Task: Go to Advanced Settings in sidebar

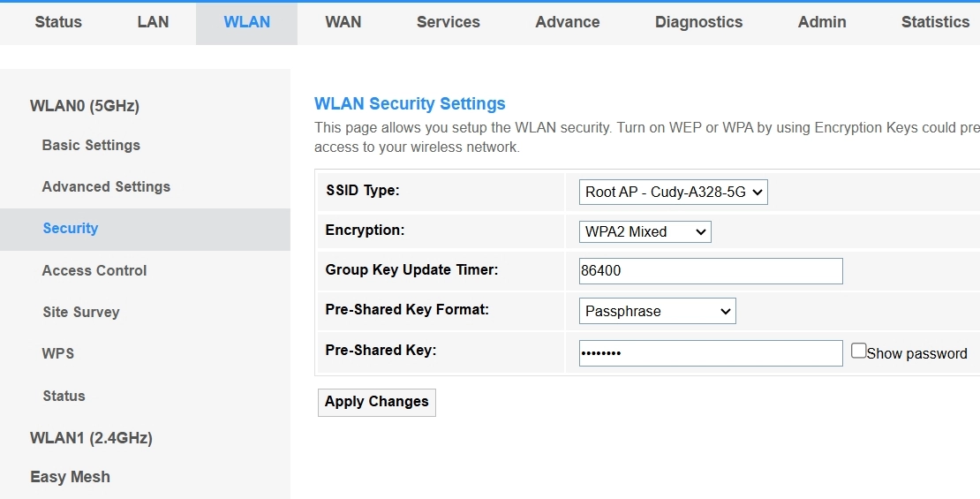Action: coord(106,186)
